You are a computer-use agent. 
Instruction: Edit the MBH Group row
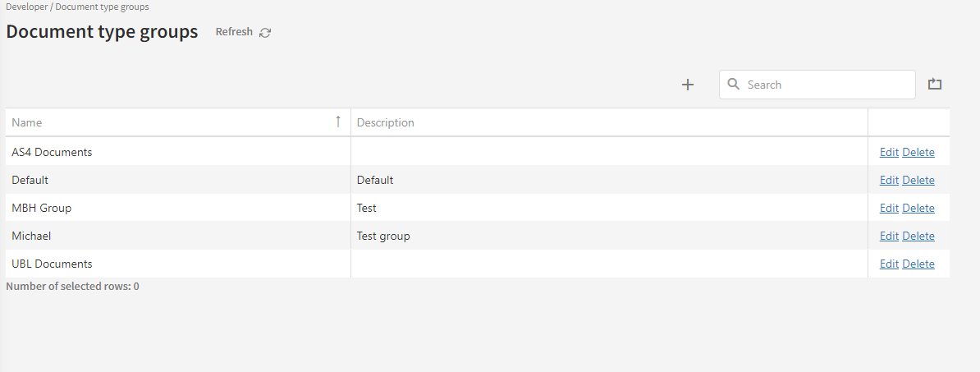pos(889,208)
